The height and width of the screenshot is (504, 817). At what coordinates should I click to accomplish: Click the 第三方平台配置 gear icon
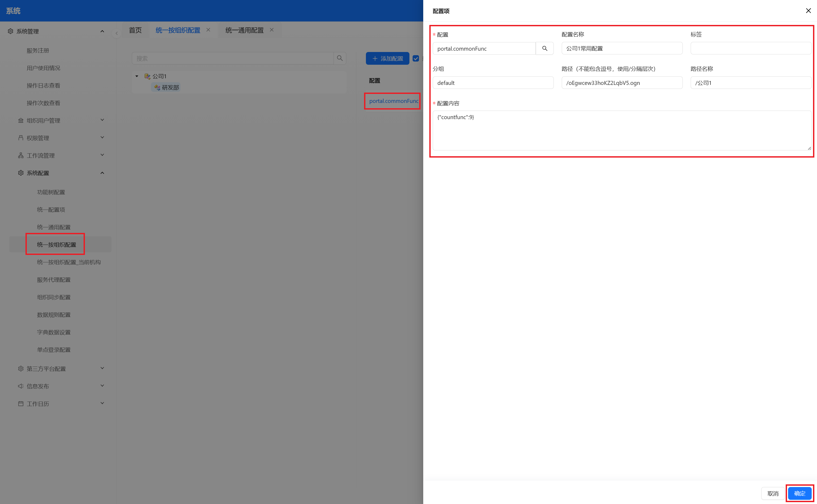point(21,368)
